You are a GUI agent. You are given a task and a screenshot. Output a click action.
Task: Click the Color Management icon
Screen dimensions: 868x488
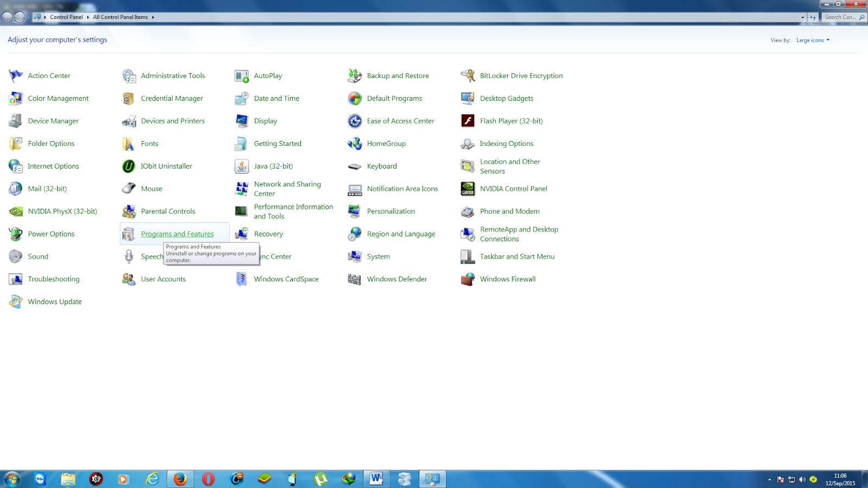pos(16,99)
